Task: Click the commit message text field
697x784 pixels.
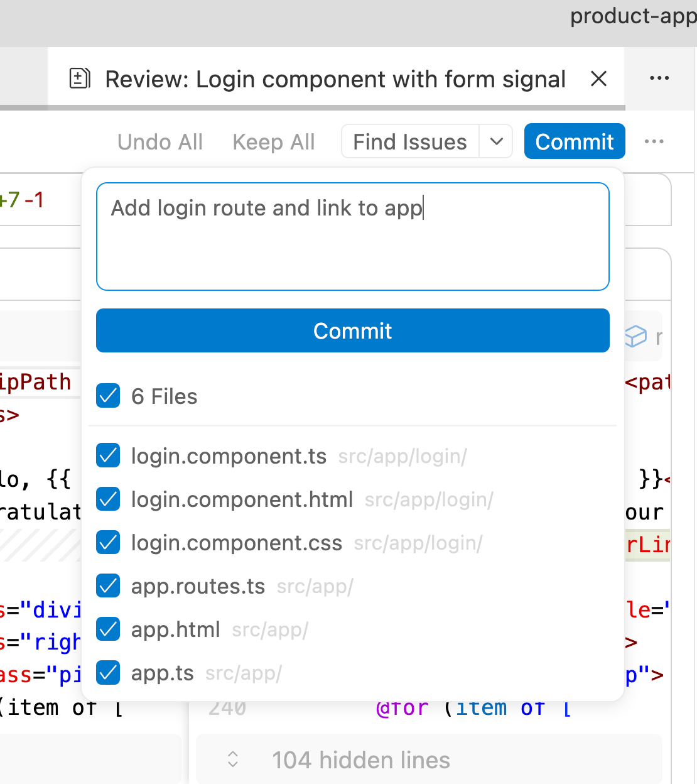Action: (352, 237)
